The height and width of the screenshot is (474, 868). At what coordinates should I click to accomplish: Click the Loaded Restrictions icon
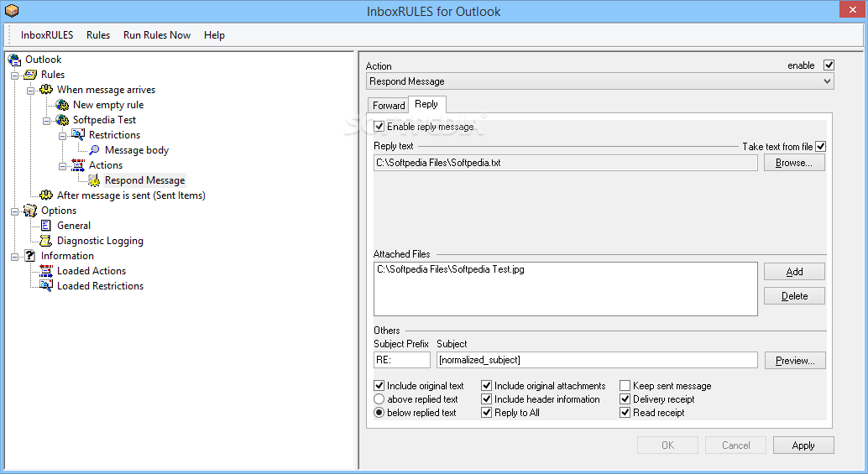pyautogui.click(x=46, y=285)
